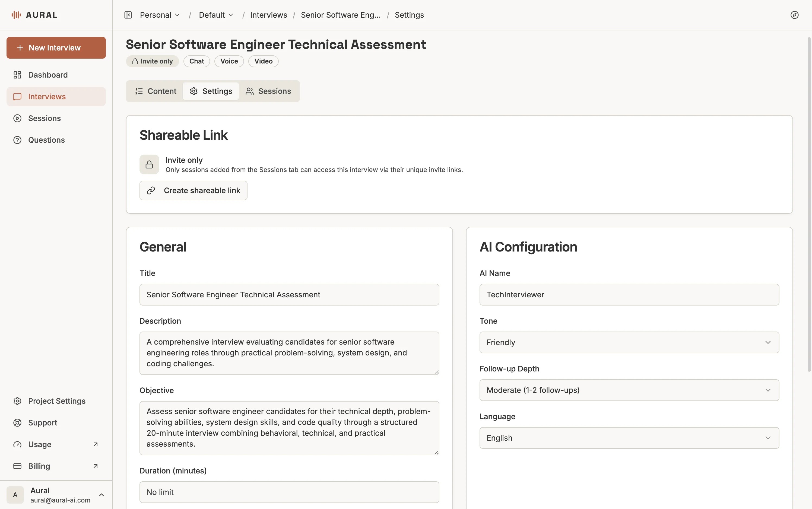812x509 pixels.
Task: Click the Sessions play-circle icon in sidebar
Action: tap(17, 118)
